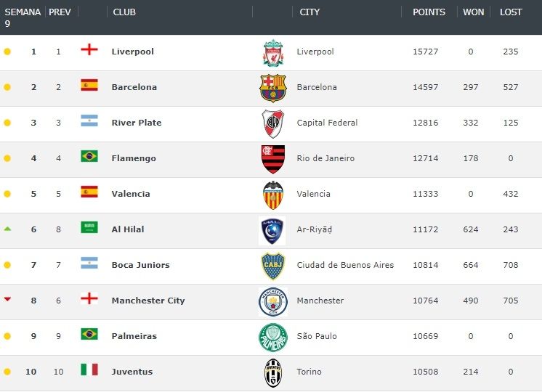Open the Flamengo club name link
The width and height of the screenshot is (542, 392).
[134, 158]
